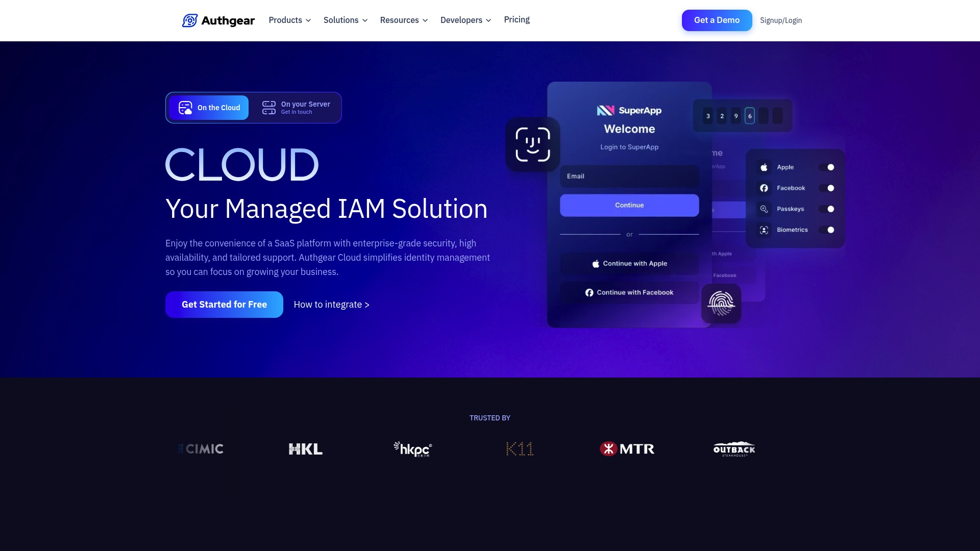The width and height of the screenshot is (980, 551).
Task: Click the Passkeys key icon
Action: tap(764, 209)
